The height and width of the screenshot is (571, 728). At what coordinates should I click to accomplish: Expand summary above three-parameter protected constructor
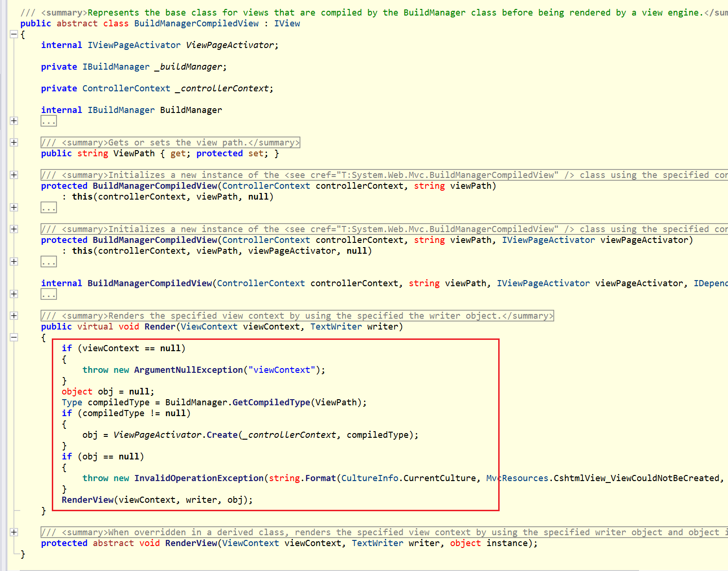point(14,229)
